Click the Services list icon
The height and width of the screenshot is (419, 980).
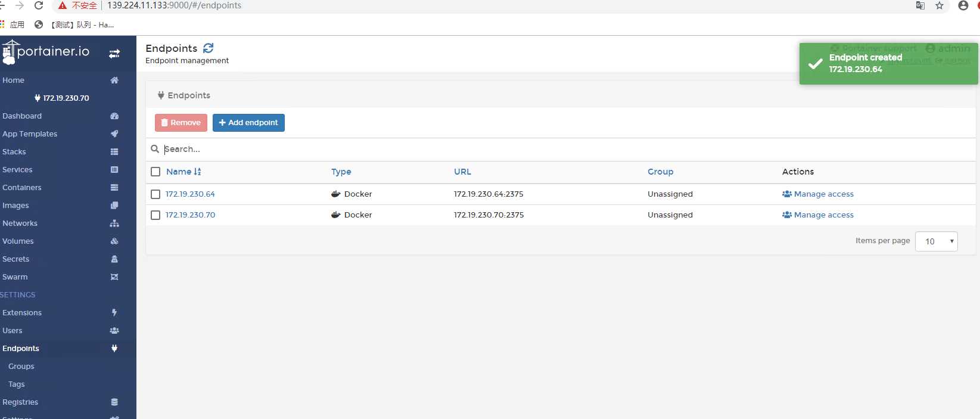(114, 169)
